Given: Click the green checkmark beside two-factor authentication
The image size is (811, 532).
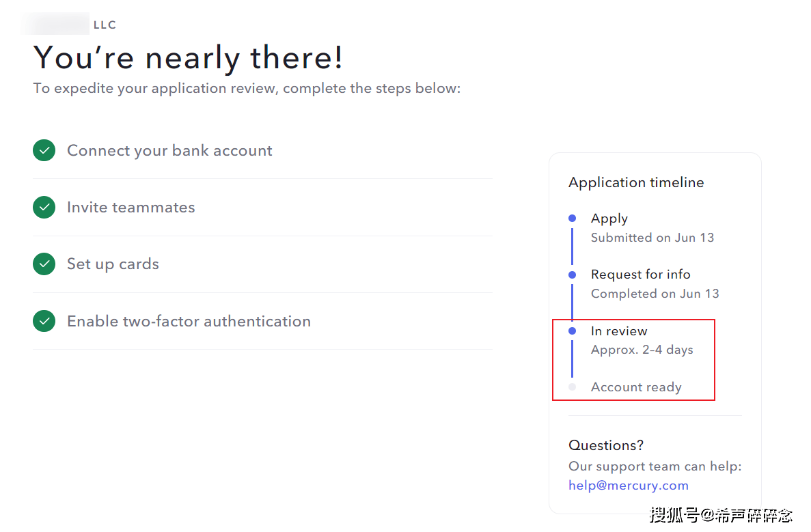Looking at the screenshot, I should pyautogui.click(x=44, y=321).
